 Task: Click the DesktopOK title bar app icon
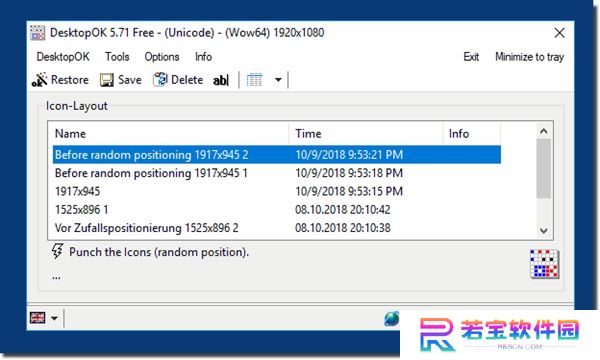pyautogui.click(x=38, y=33)
